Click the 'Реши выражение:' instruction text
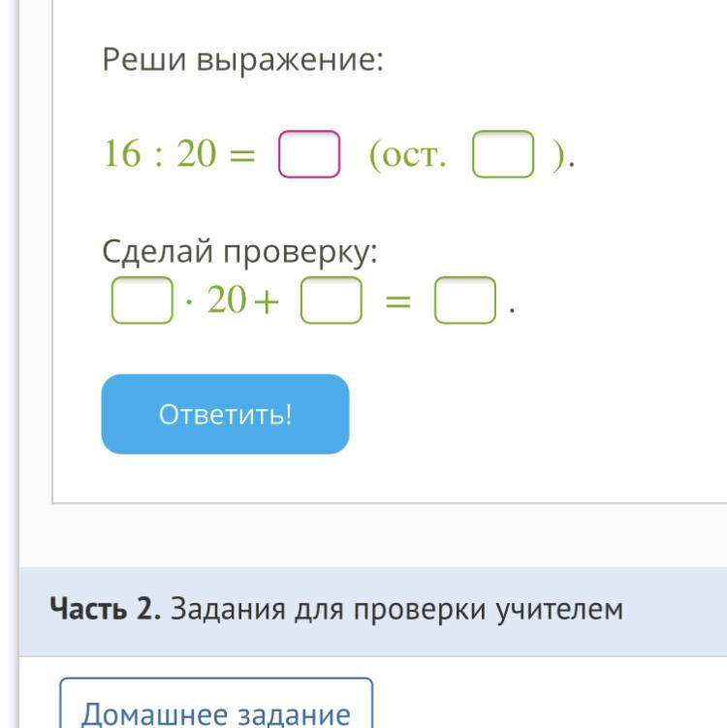The height and width of the screenshot is (728, 727). coord(242,60)
